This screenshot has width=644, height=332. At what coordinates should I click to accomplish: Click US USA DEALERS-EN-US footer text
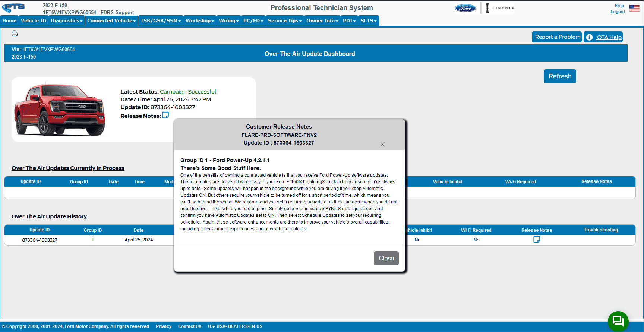[x=235, y=326]
